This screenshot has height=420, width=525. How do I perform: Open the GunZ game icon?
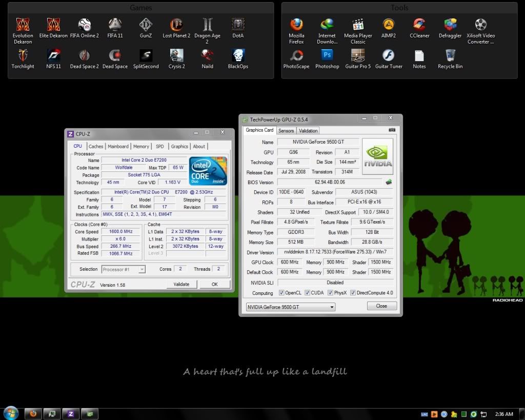point(146,28)
